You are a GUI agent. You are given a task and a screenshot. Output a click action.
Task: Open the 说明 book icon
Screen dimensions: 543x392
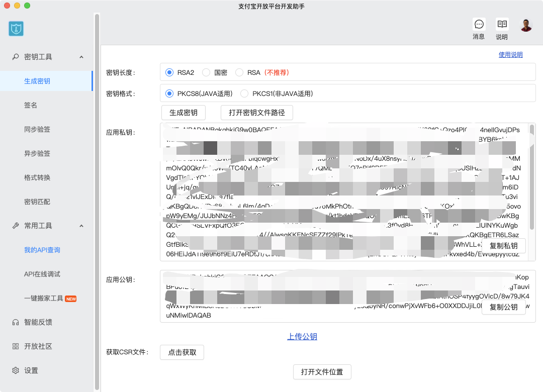coord(502,24)
